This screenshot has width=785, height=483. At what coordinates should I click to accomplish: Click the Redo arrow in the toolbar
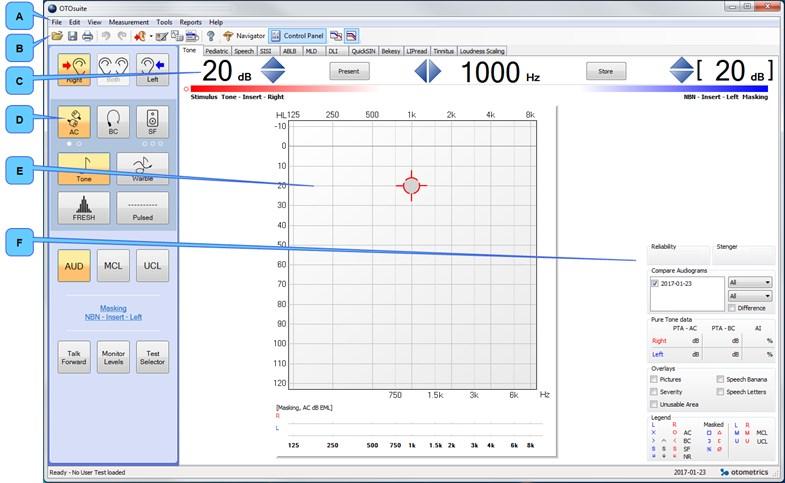click(122, 36)
